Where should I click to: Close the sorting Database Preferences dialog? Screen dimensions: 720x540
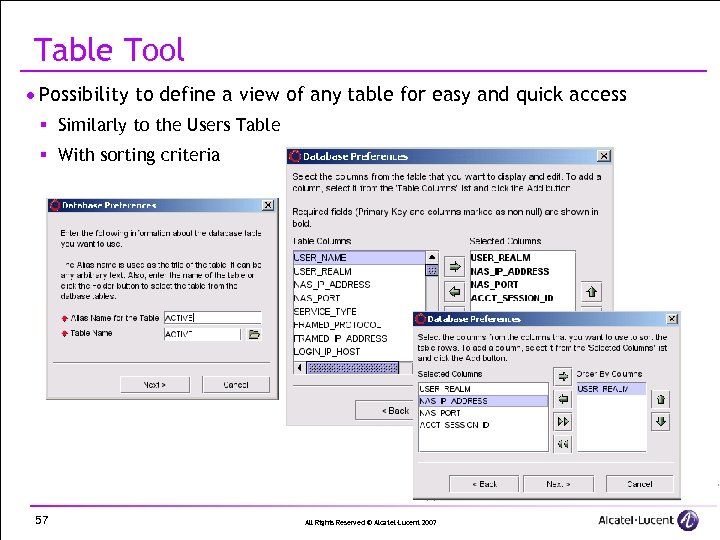point(672,319)
